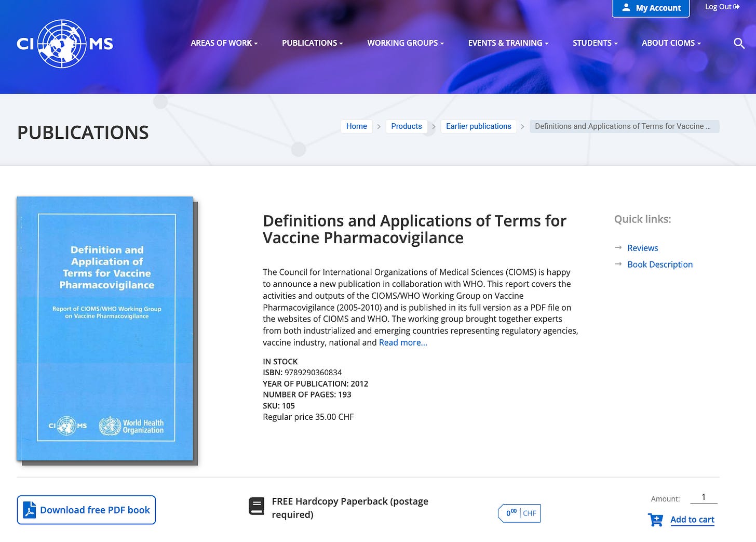Viewport: 756px width, 542px height.
Task: Click Add to cart link
Action: pos(692,520)
